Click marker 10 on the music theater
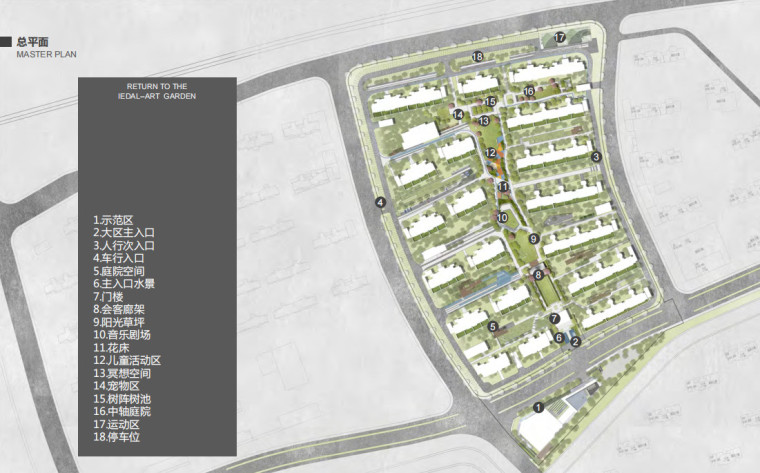 (x=502, y=217)
